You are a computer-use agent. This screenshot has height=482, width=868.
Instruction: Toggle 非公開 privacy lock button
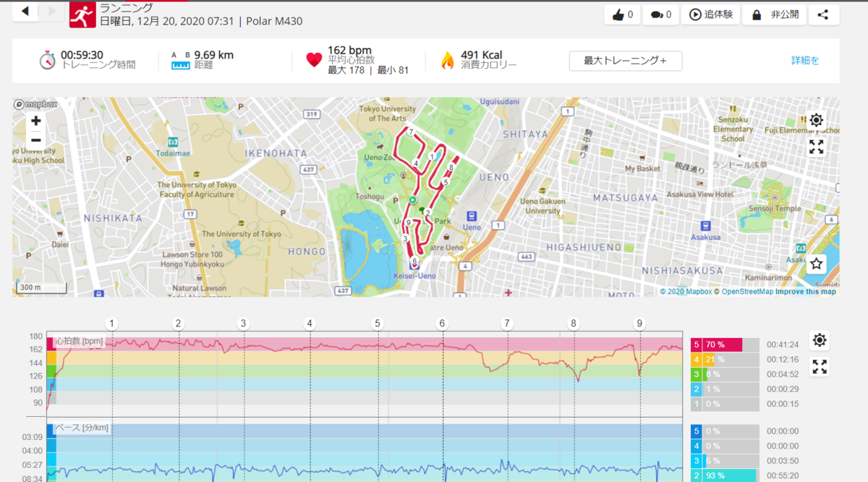pyautogui.click(x=774, y=14)
